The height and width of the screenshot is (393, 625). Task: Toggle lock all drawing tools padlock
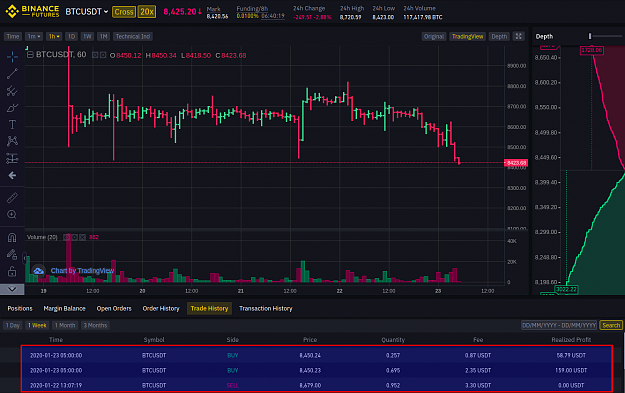click(x=12, y=272)
